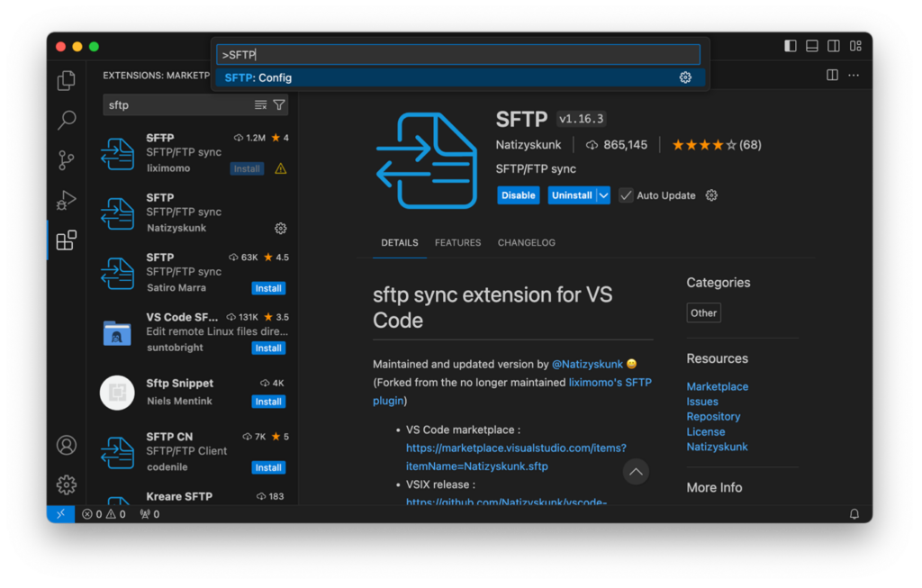Open the Explorer view in activity bar
922x588 pixels.
[x=67, y=80]
